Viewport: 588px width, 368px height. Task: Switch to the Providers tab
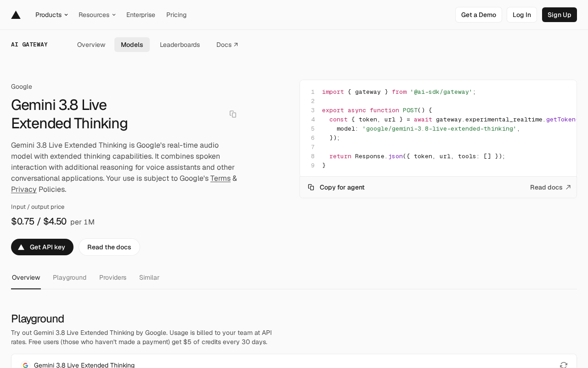click(113, 277)
